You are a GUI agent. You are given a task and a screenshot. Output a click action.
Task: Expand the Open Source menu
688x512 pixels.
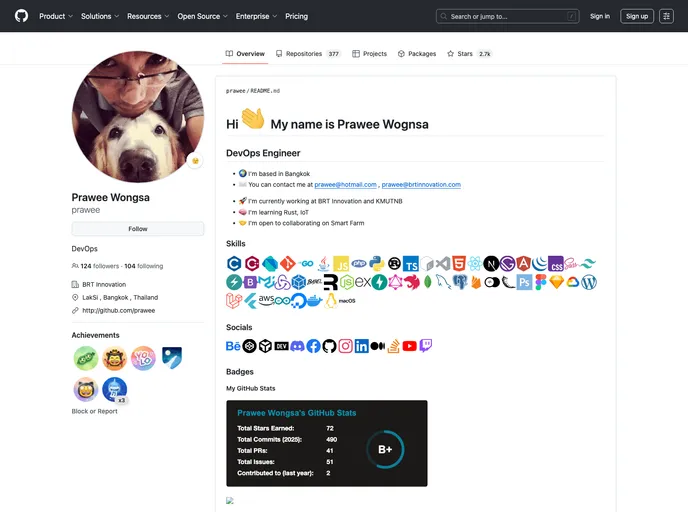tap(202, 16)
